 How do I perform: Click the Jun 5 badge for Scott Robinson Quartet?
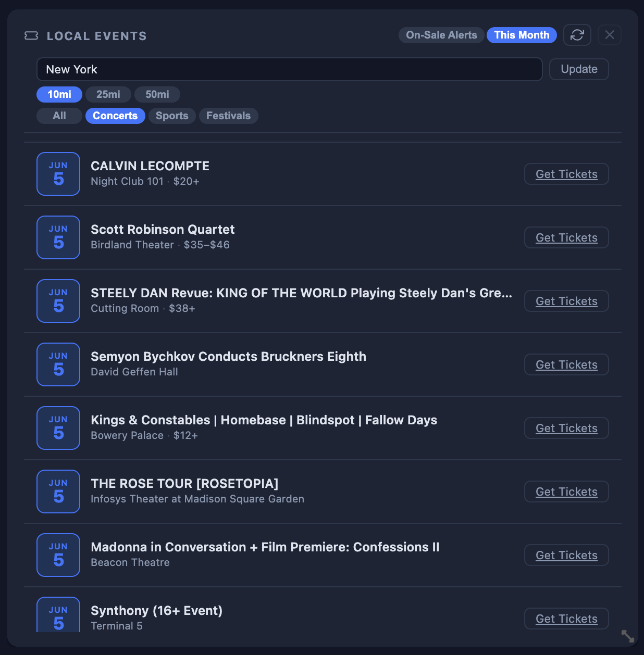(x=58, y=237)
